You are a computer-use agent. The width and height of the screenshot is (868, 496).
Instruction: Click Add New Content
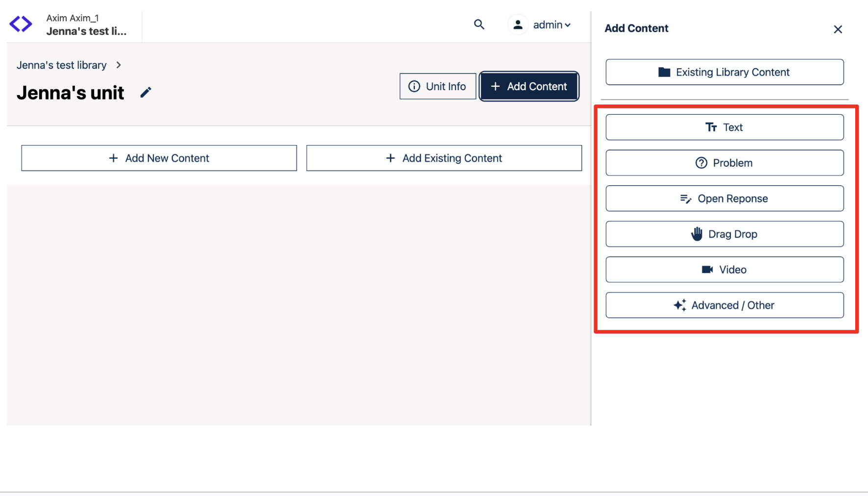[x=159, y=158]
